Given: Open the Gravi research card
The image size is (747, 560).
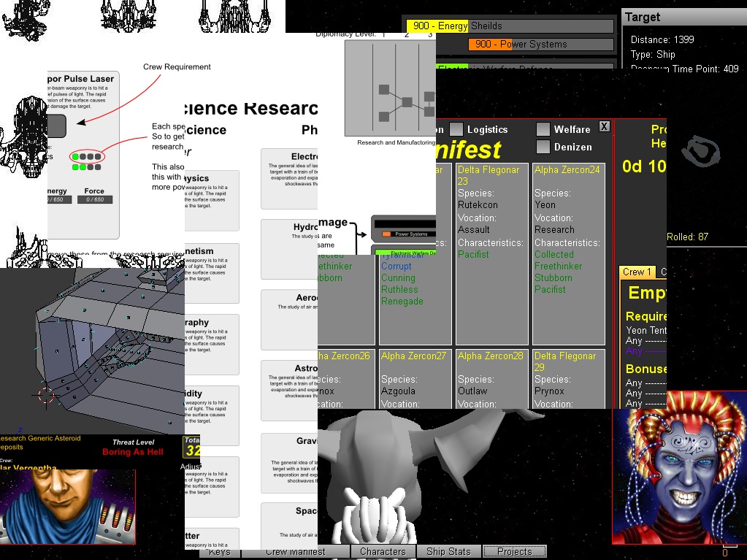Looking at the screenshot, I should [289, 463].
